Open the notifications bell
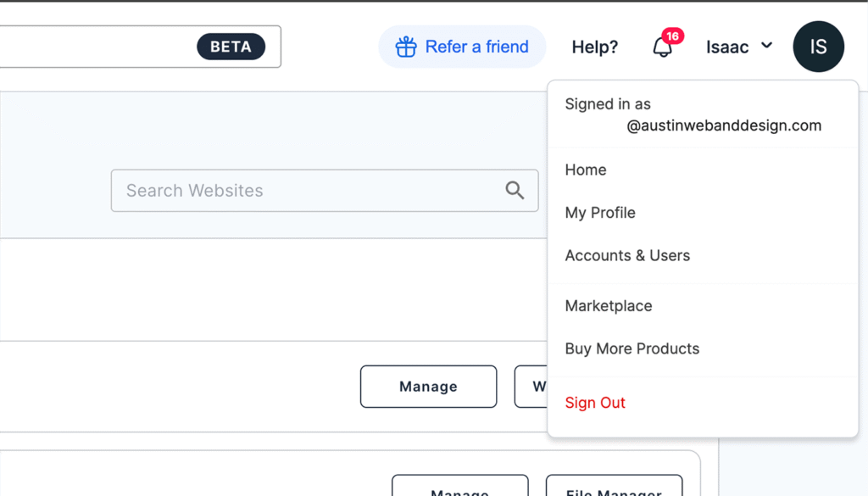This screenshot has width=868, height=496. tap(662, 49)
